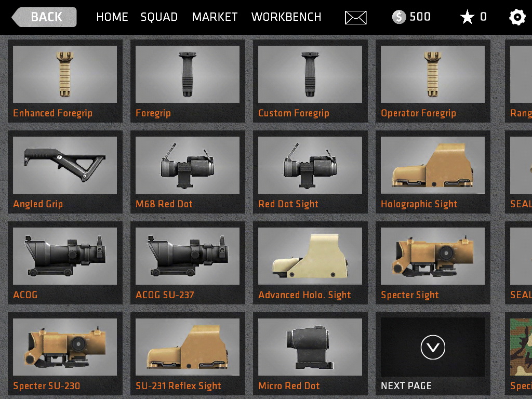Select the M68 Red Dot sight
Viewport: 532px width, 399px height.
click(188, 172)
